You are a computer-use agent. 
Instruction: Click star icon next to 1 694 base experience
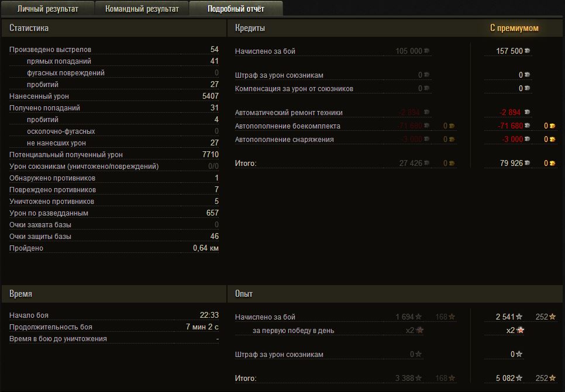pos(419,317)
